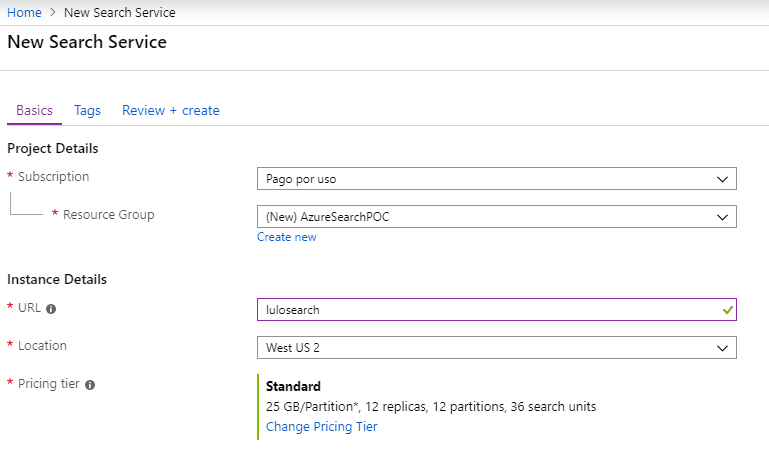Click the Pricing tier info icon
The image size is (769, 454).
(x=90, y=385)
